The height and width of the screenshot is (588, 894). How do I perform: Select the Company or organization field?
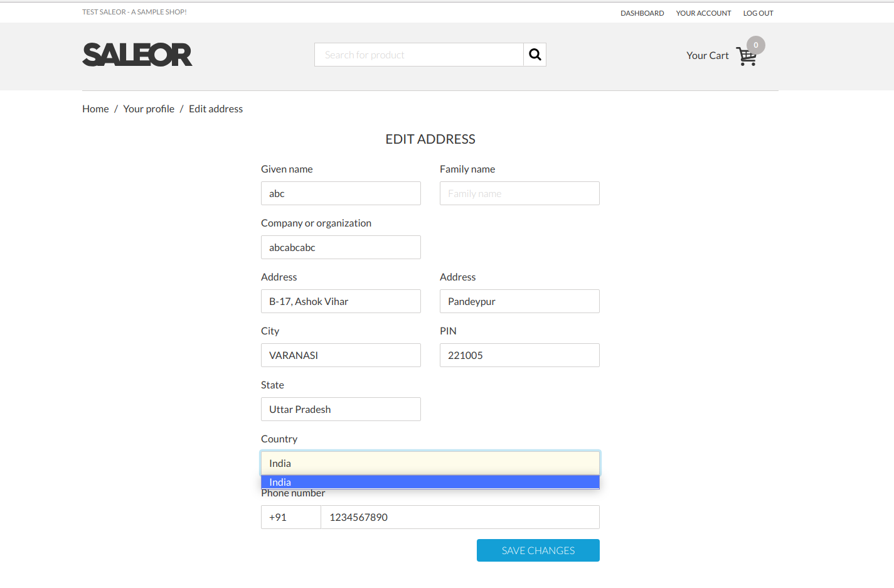tap(341, 247)
